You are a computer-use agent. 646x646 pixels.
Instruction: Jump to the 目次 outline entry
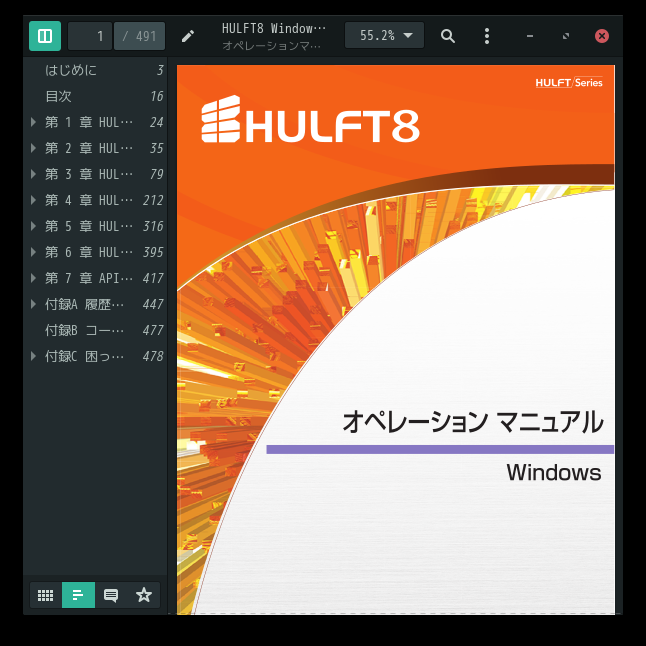[95, 96]
